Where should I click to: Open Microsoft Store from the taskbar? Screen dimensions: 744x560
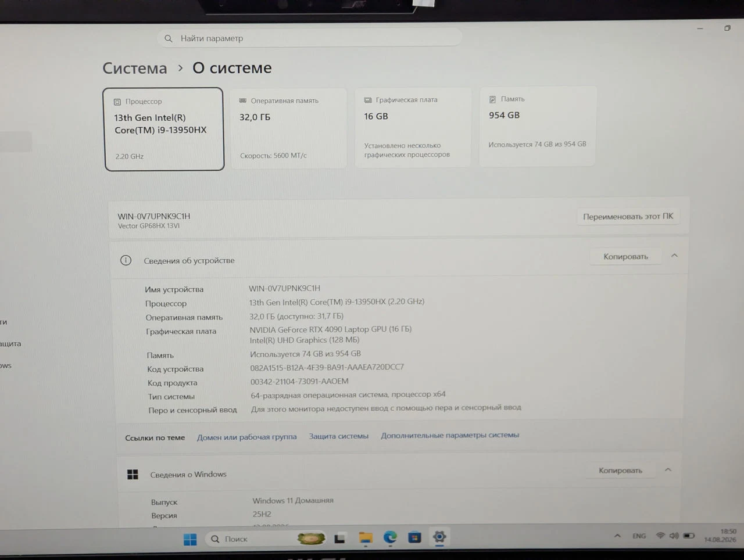click(414, 537)
